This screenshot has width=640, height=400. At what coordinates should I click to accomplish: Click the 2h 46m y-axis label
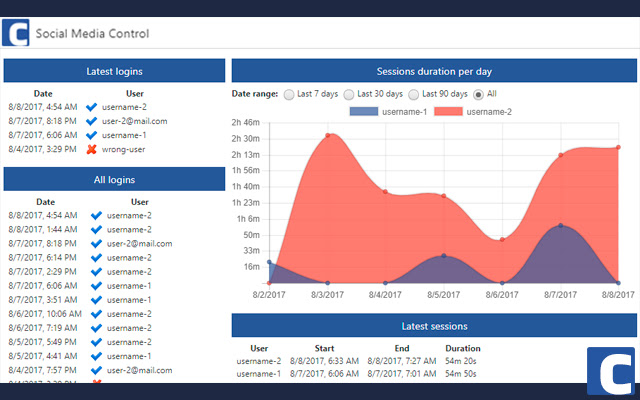tap(245, 122)
